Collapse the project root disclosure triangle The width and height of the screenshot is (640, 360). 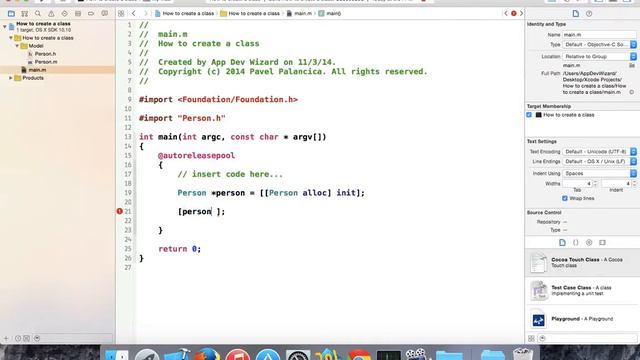[4, 27]
